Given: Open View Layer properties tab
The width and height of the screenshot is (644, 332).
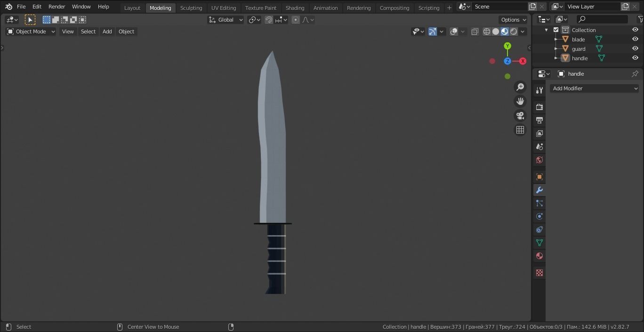Looking at the screenshot, I should tap(539, 134).
